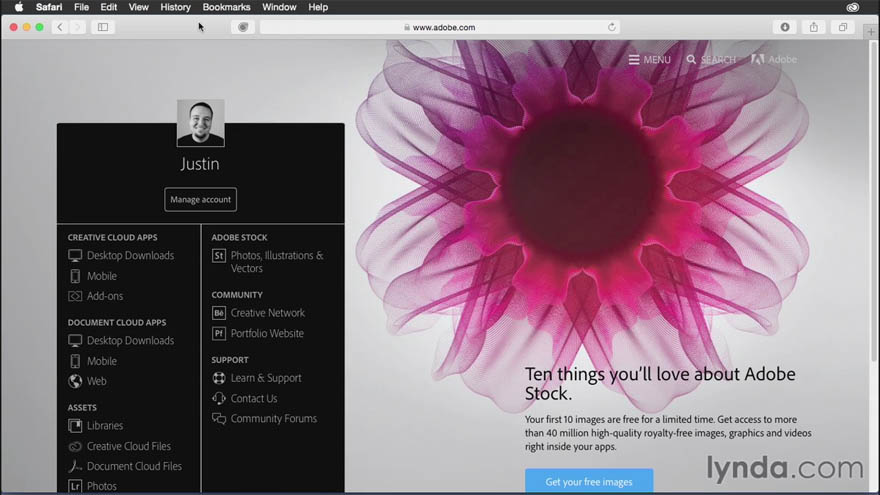Click Get your free images button
Screen dimensions: 880x495
[x=589, y=482]
